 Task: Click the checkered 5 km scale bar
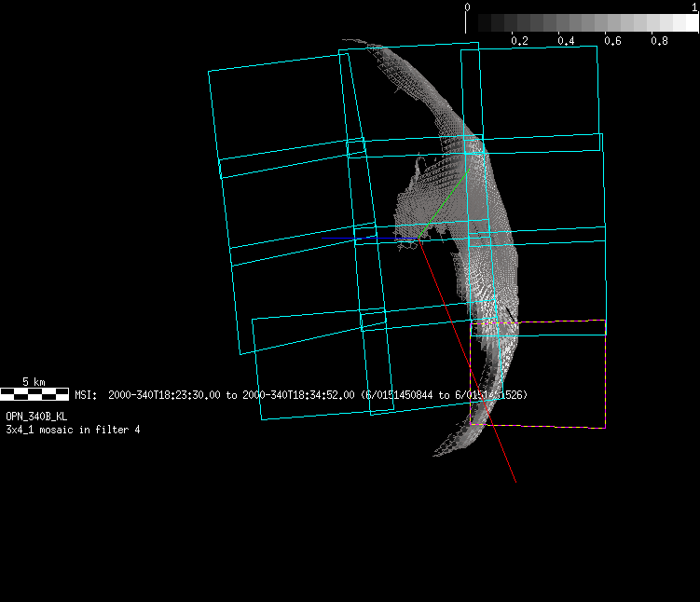(34, 394)
